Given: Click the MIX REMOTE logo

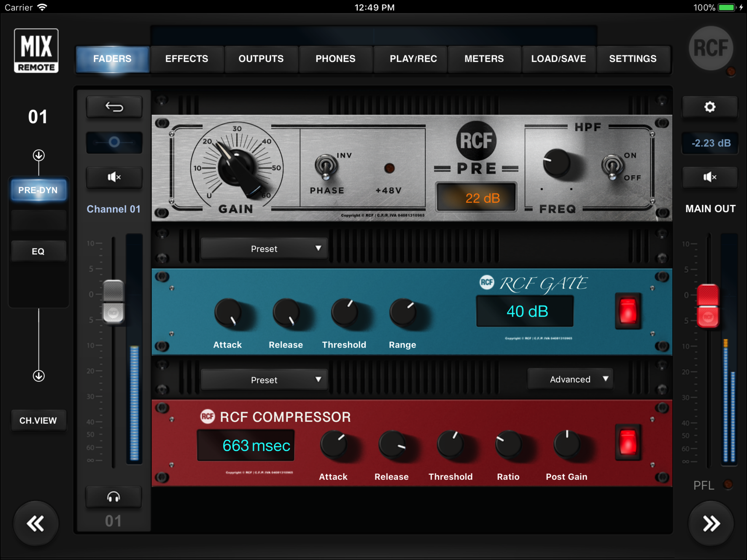Looking at the screenshot, I should 36,51.
